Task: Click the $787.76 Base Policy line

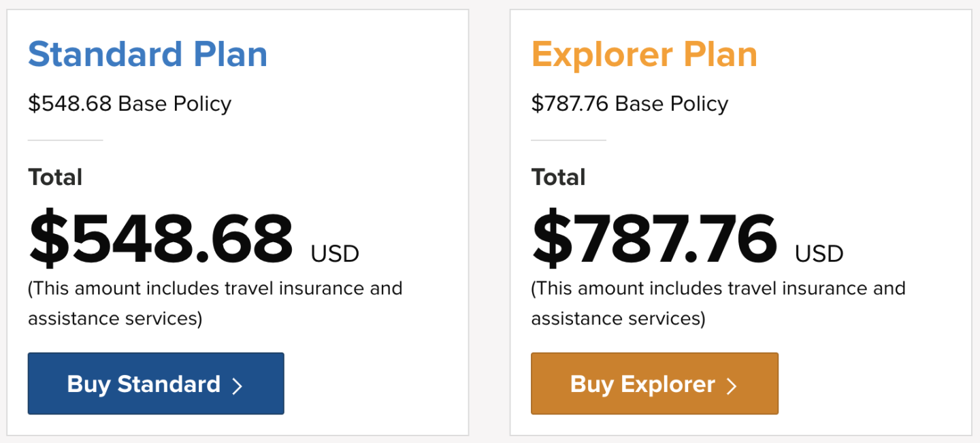Action: 630,104
